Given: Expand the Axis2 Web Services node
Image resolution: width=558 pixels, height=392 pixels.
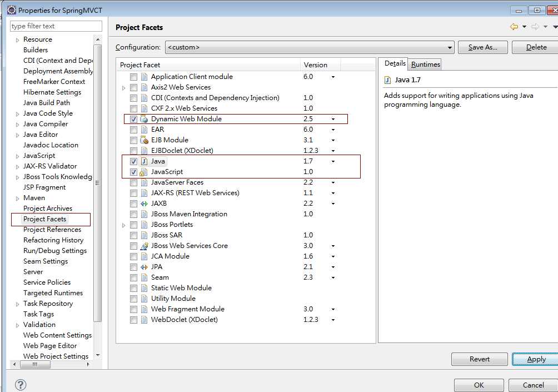Looking at the screenshot, I should click(x=123, y=88).
